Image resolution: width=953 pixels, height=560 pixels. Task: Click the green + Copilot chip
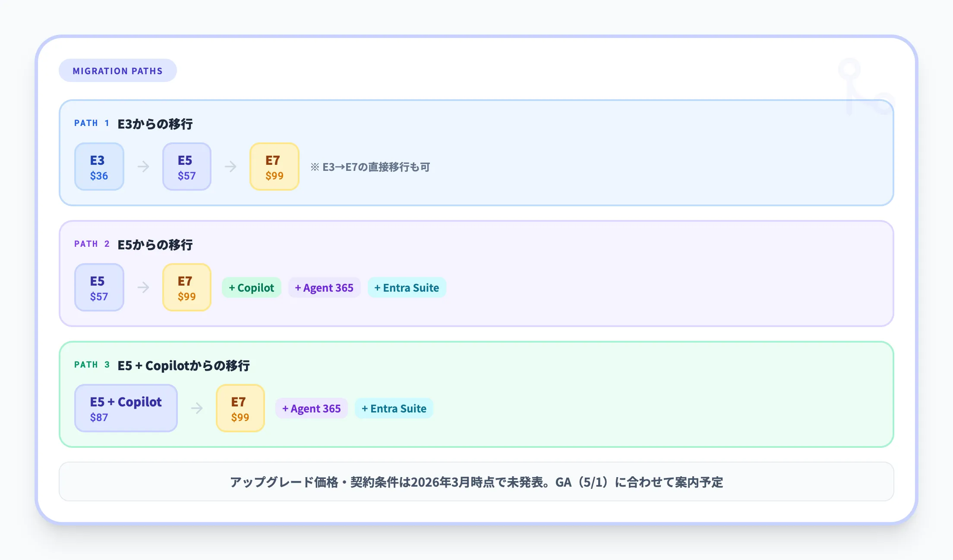coord(251,288)
